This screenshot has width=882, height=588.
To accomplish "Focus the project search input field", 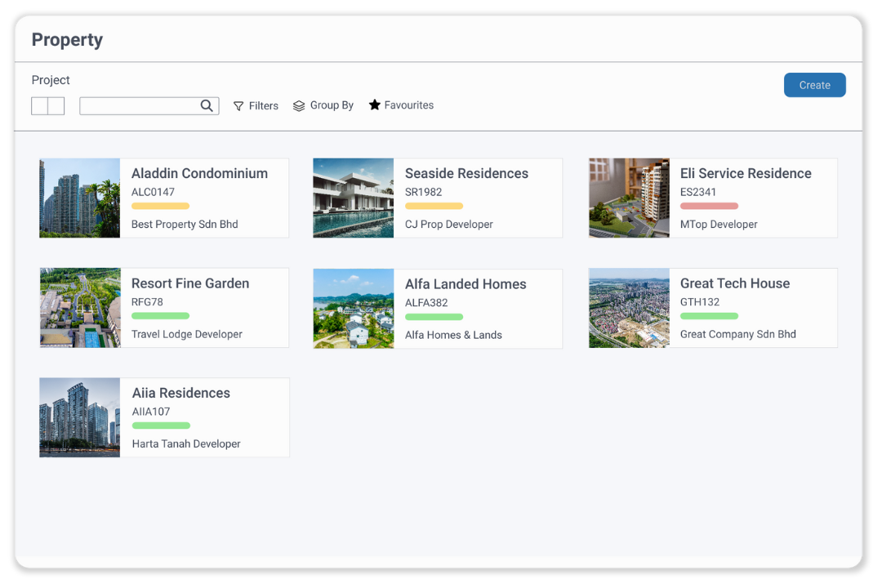I will point(149,106).
